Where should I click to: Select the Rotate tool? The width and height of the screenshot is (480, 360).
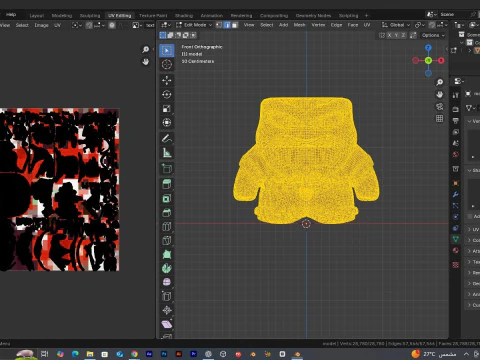pyautogui.click(x=167, y=94)
